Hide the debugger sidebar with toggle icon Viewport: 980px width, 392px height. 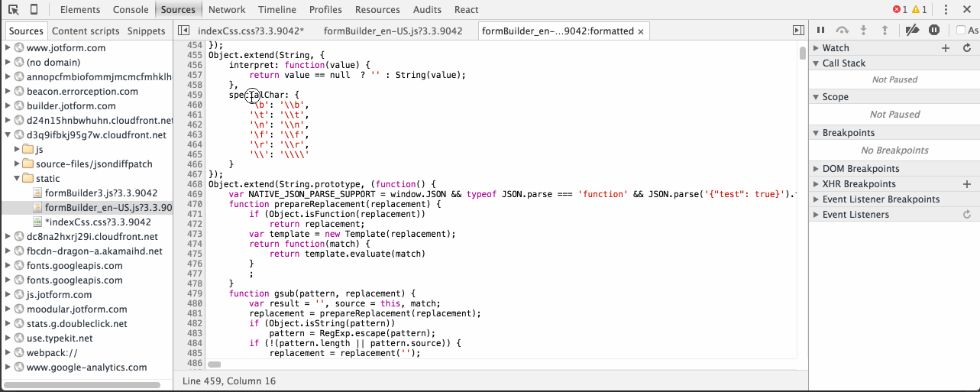pyautogui.click(x=798, y=31)
